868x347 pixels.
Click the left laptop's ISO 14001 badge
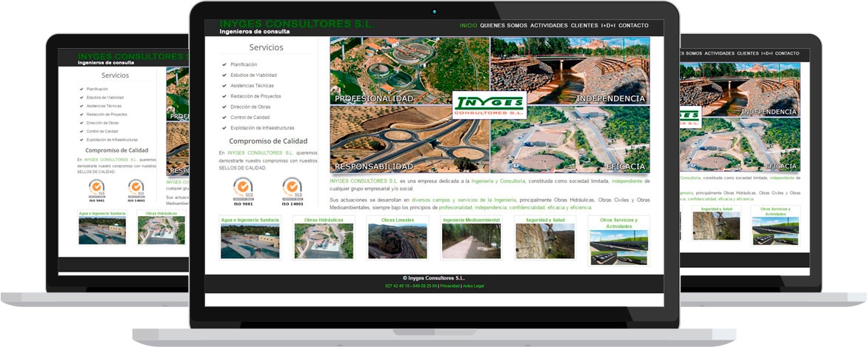pos(136,190)
